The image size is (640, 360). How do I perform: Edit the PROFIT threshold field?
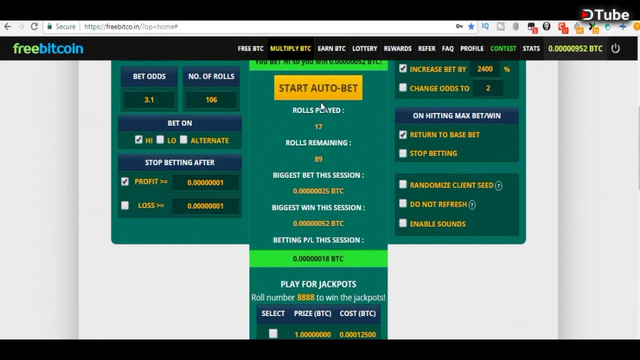click(x=205, y=182)
